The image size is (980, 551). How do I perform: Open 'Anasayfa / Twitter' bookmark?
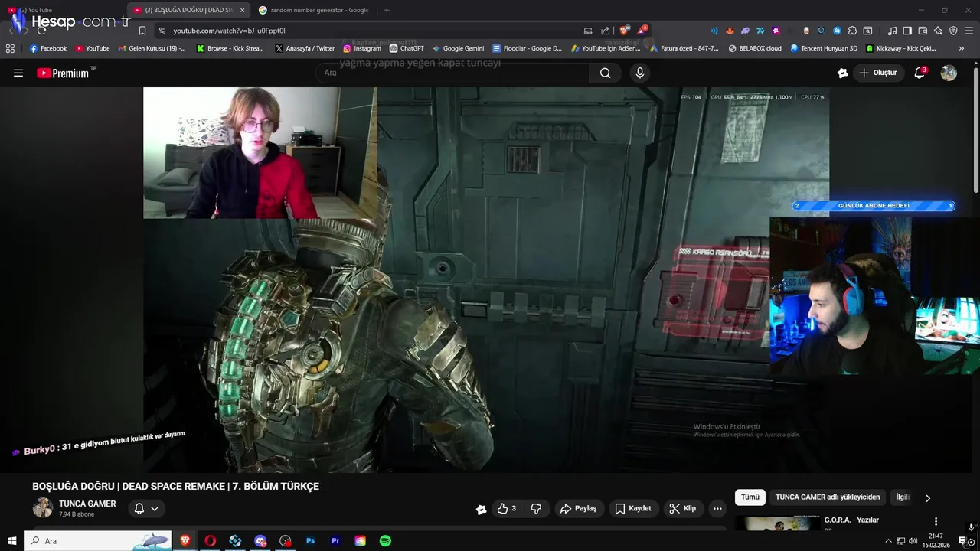[305, 48]
